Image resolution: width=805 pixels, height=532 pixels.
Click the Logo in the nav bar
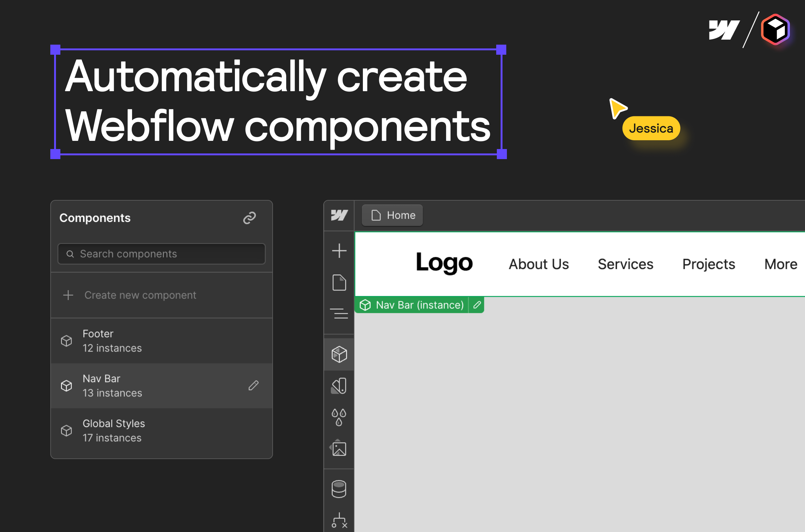click(444, 263)
